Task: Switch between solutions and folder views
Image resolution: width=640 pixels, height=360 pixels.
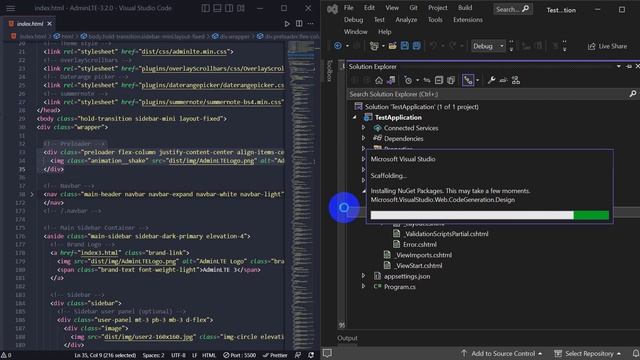Action: (391, 80)
